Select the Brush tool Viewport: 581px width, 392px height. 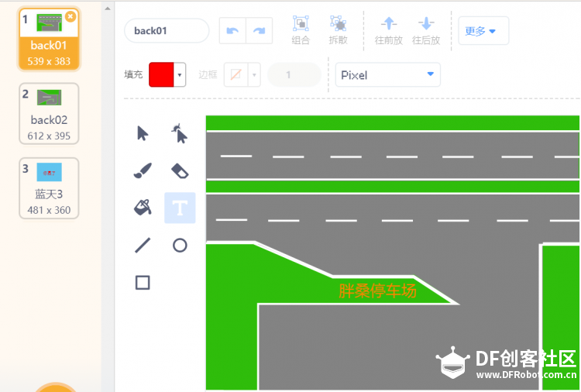(x=143, y=170)
